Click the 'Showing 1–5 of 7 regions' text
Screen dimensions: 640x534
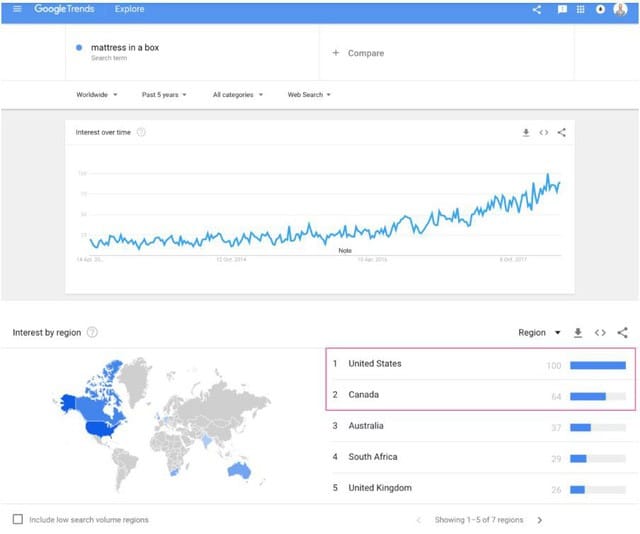point(479,520)
